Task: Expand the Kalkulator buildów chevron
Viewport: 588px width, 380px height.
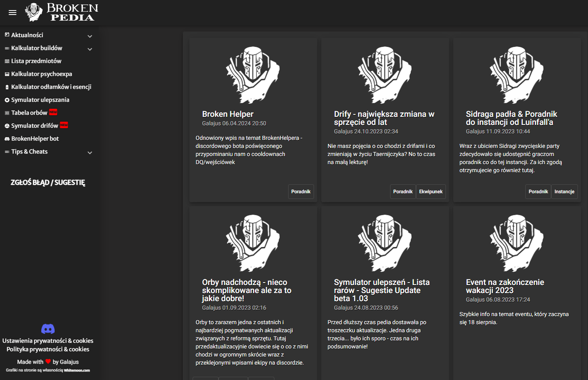Action: pos(90,49)
